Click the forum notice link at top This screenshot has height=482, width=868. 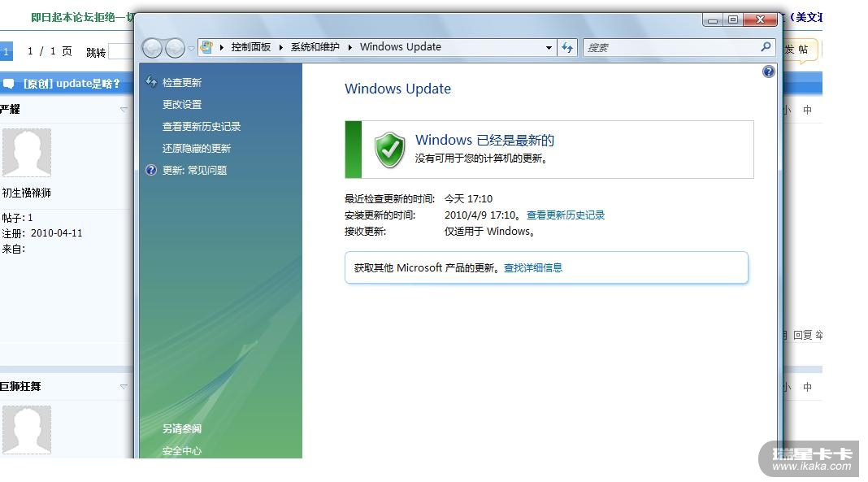click(82, 17)
